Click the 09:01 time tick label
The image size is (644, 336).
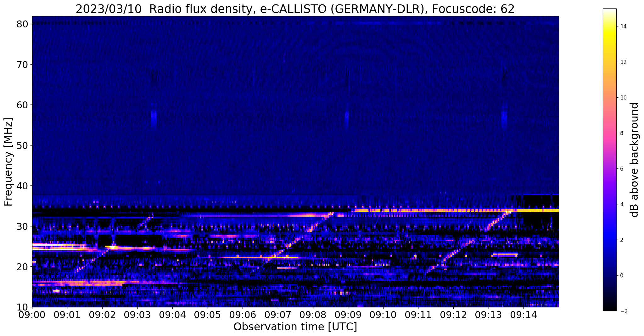[67, 315]
